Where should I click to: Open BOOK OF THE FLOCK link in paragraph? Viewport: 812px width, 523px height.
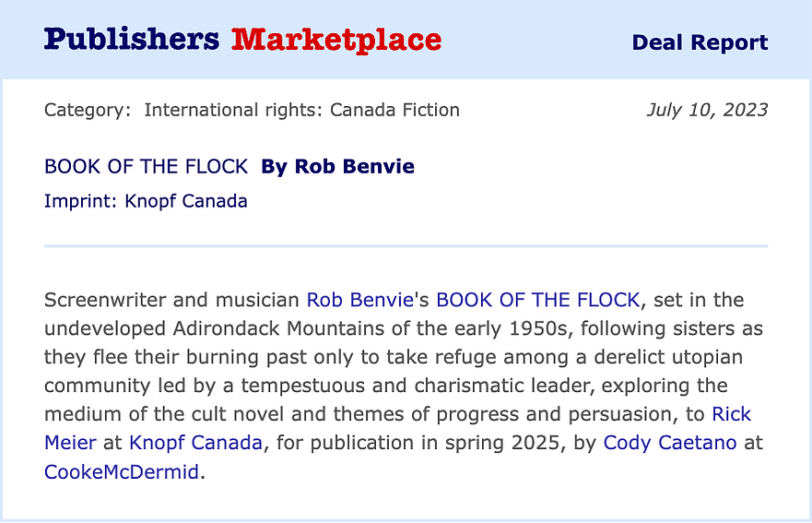click(538, 300)
